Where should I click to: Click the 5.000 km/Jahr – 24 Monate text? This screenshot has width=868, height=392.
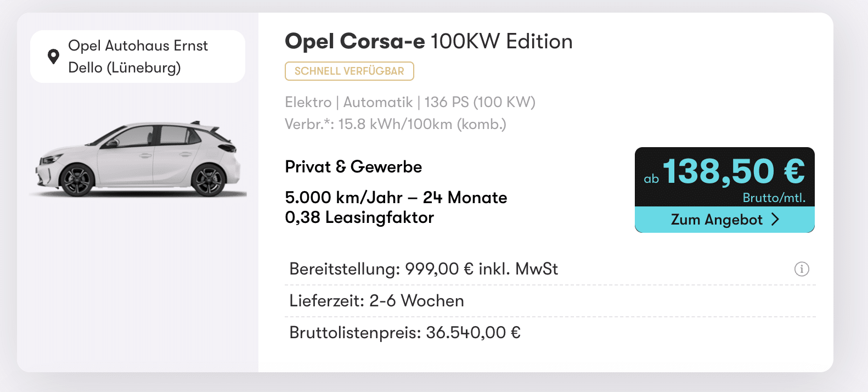point(396,197)
